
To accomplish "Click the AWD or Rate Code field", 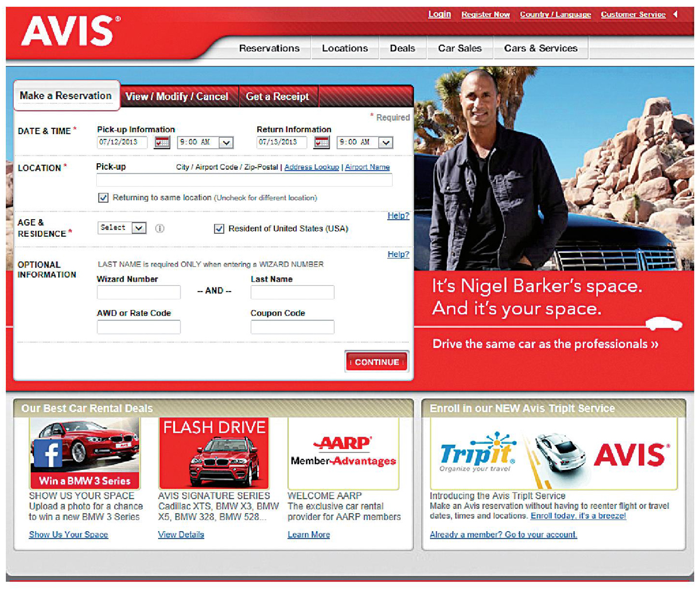I will pos(139,326).
